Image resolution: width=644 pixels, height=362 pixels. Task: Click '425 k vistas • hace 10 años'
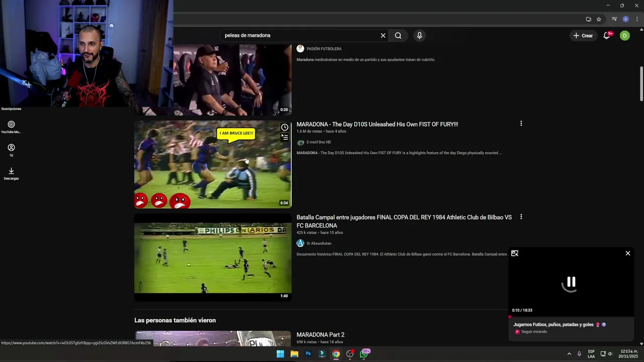click(x=319, y=233)
